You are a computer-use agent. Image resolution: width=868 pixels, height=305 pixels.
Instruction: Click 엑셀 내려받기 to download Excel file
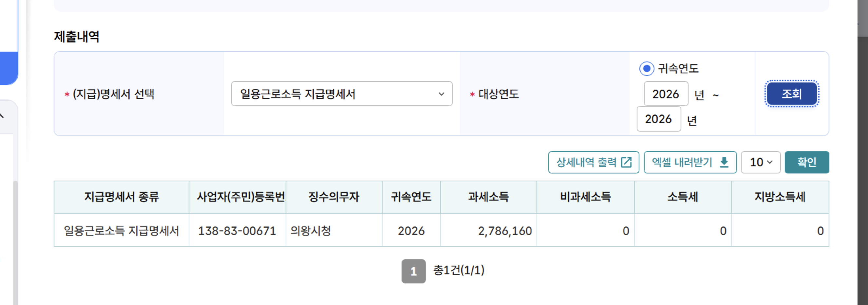click(690, 162)
